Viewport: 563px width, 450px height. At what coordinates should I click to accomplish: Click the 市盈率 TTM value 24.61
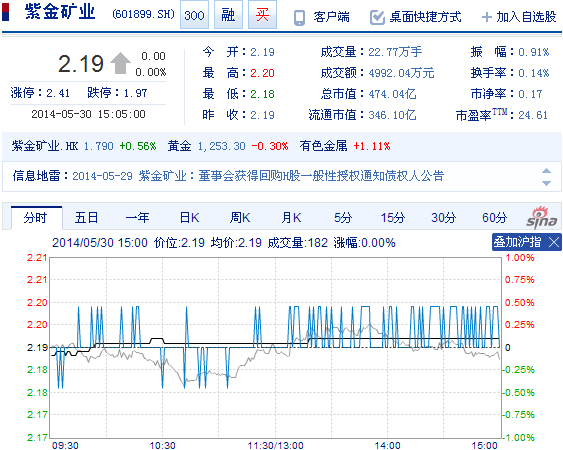pos(533,115)
